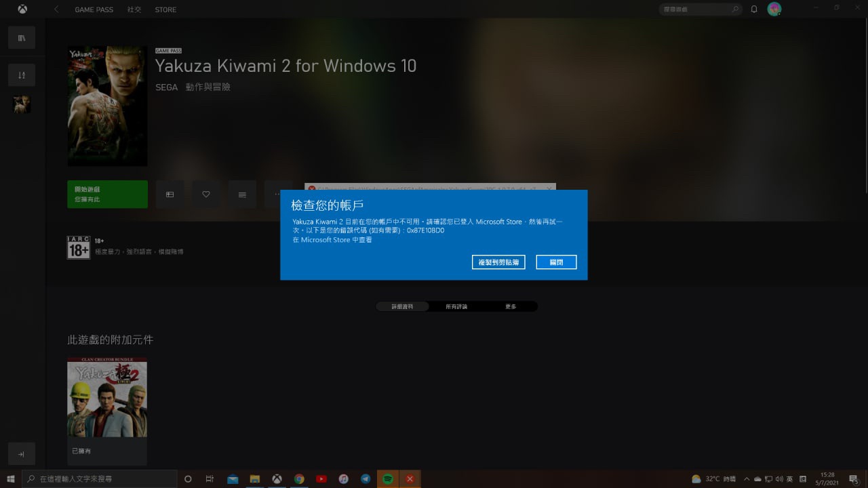Viewport: 868px width, 488px height.
Task: Expand the sidebar with the arrow icon
Action: click(22, 454)
